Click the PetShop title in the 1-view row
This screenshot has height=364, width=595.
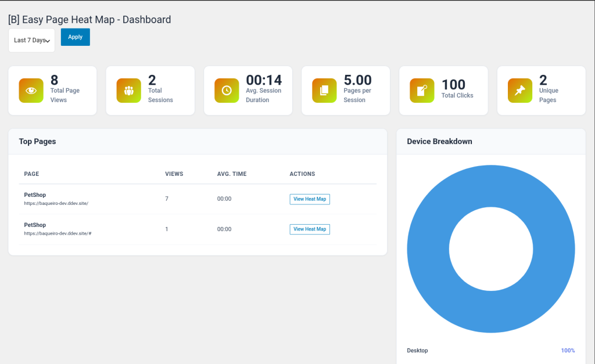[35, 225]
